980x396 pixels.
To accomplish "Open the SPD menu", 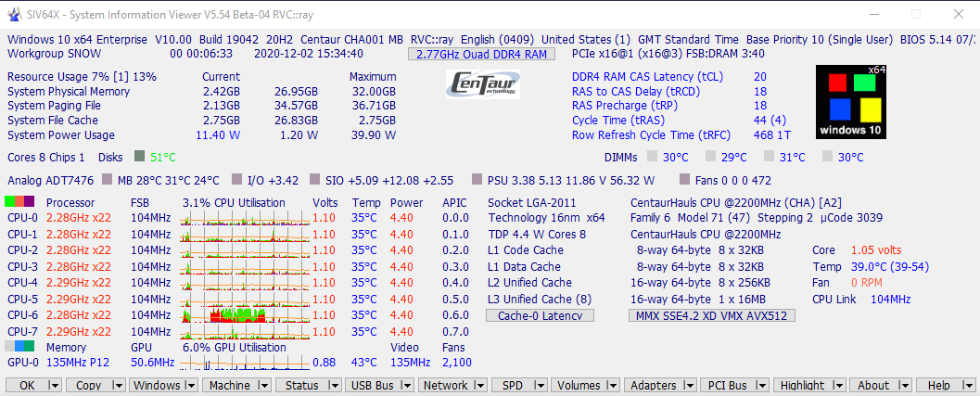I will click(514, 386).
